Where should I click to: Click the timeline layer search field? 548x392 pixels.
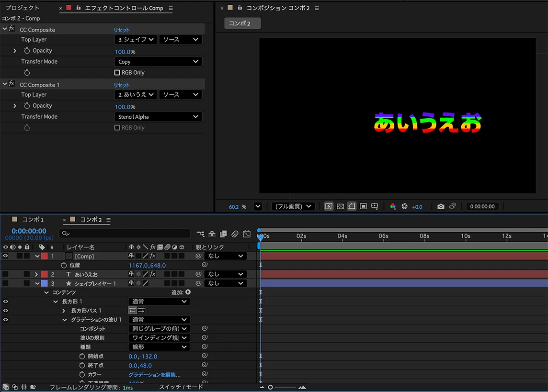pyautogui.click(x=125, y=234)
